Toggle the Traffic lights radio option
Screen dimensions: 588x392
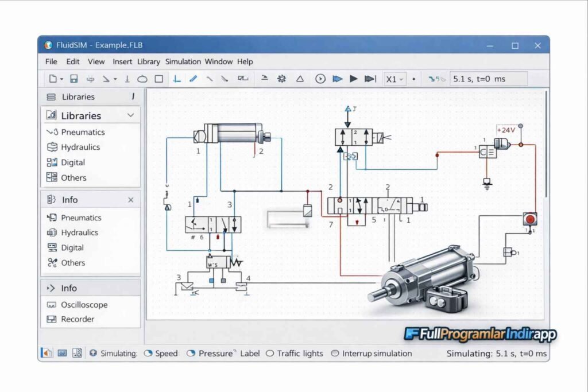click(x=270, y=354)
